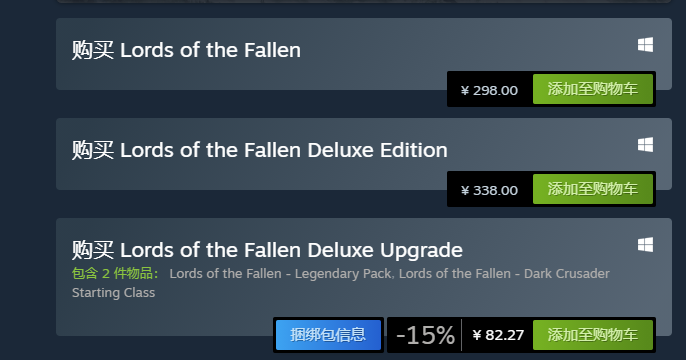Click the Windows icon for Lords of the Fallen base game
This screenshot has width=686, height=360.
645,45
